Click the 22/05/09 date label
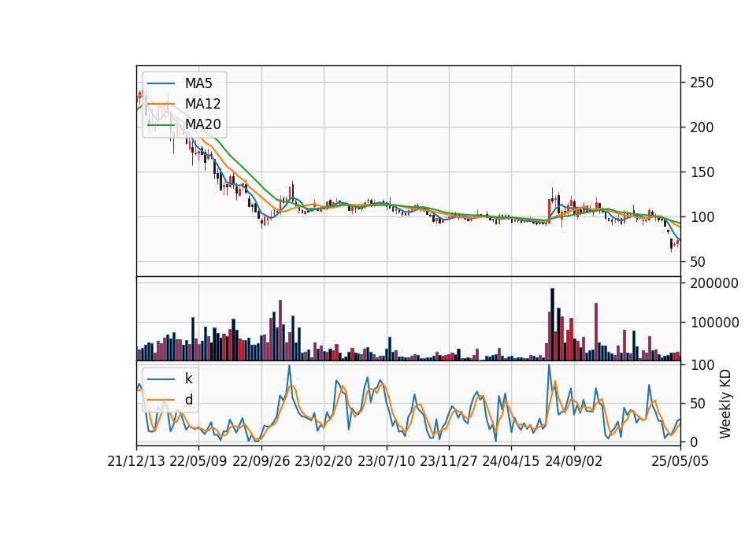This screenshot has height=543, width=756. point(198,462)
